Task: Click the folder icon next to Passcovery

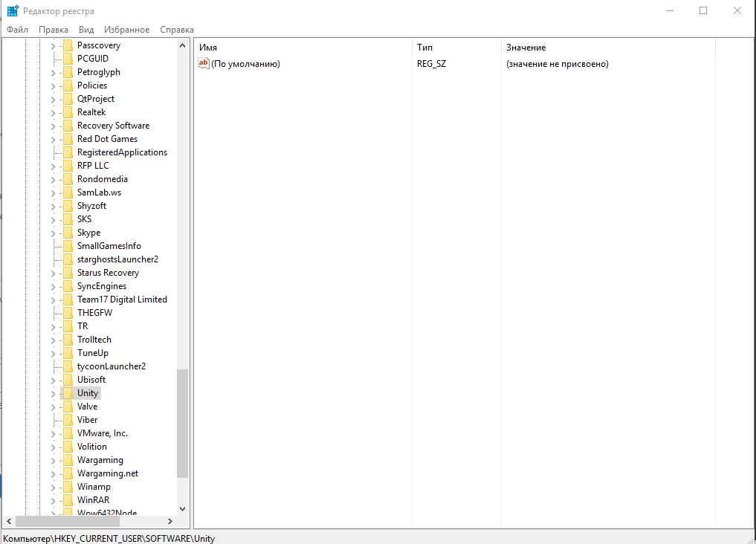Action: 68,45
